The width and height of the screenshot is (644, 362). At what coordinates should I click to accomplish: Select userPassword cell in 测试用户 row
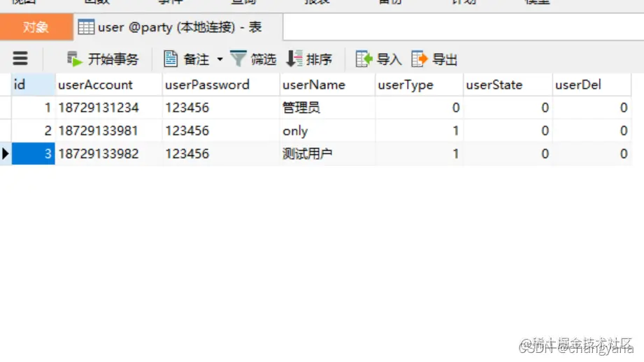[x=221, y=154]
